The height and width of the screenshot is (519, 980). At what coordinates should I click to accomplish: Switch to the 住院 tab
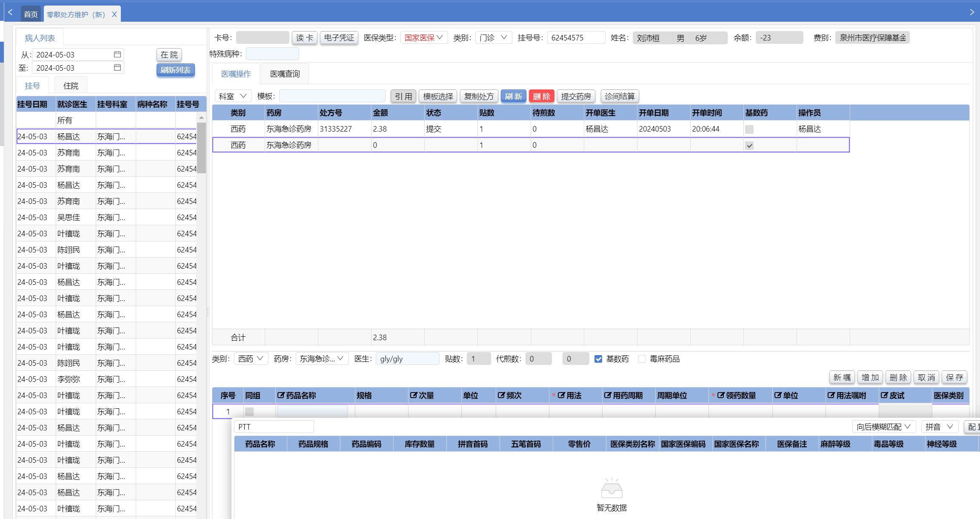point(71,86)
